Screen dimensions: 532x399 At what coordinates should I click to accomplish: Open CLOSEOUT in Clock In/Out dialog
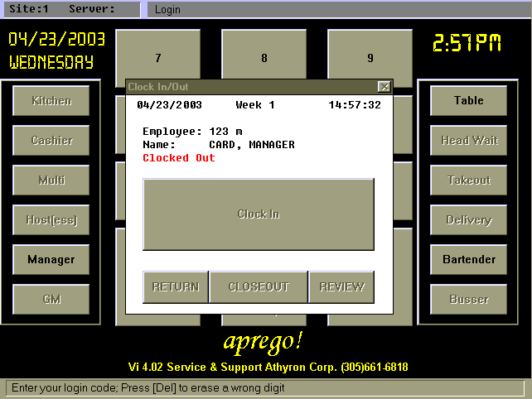(259, 286)
